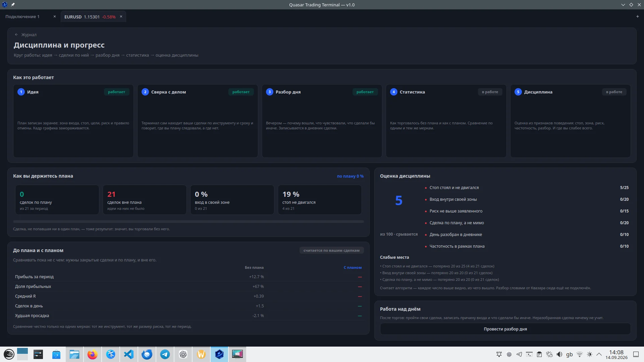The width and height of the screenshot is (644, 362).
Task: Open ChatGPT app in the taskbar
Action: pyautogui.click(x=183, y=354)
